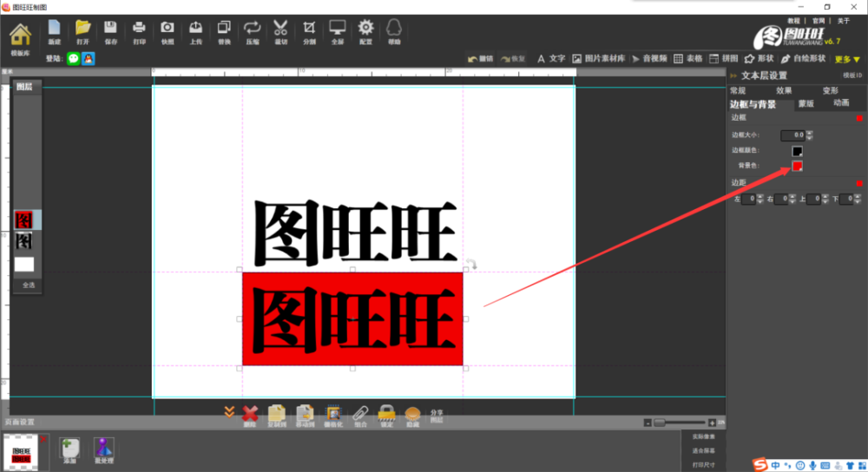Click the 左 margin input field
Image resolution: width=868 pixels, height=472 pixels.
(x=748, y=199)
